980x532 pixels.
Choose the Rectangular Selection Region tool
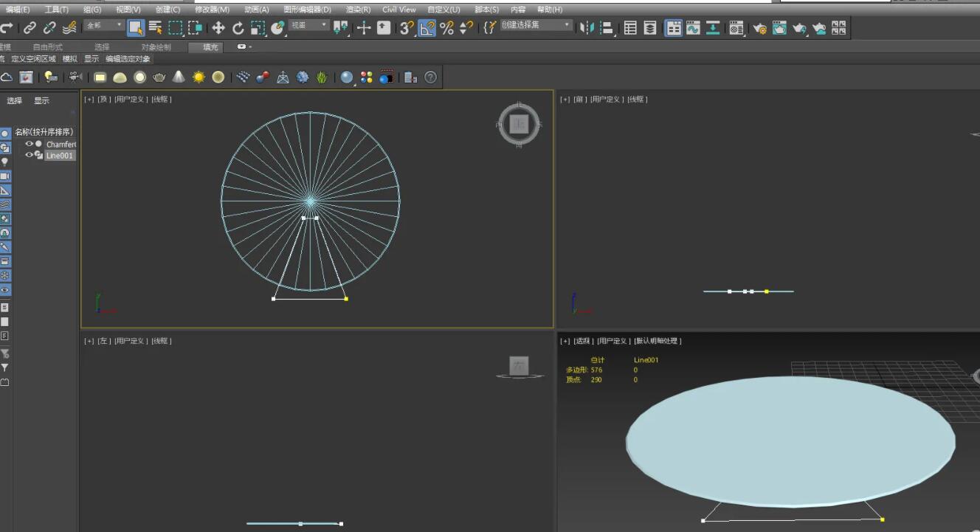click(175, 28)
